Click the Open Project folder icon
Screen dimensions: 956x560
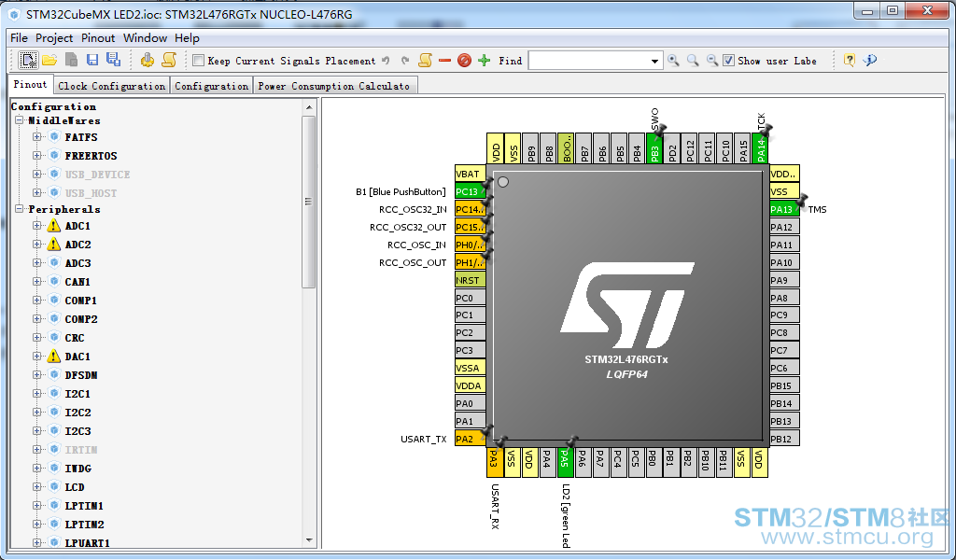50,60
